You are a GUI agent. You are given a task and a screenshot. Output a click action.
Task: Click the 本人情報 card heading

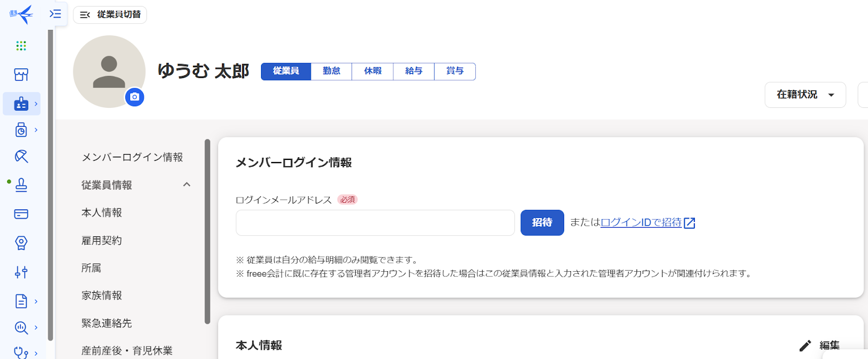click(x=259, y=345)
